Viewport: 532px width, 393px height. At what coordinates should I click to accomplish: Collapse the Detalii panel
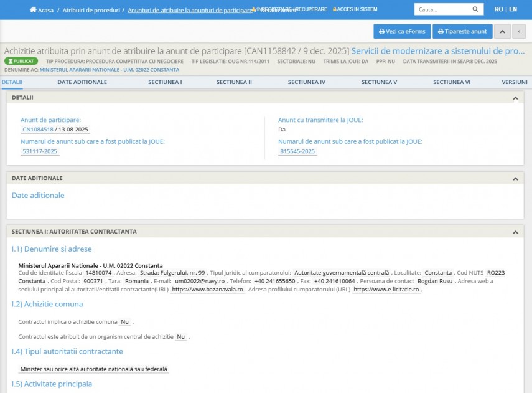(x=515, y=98)
